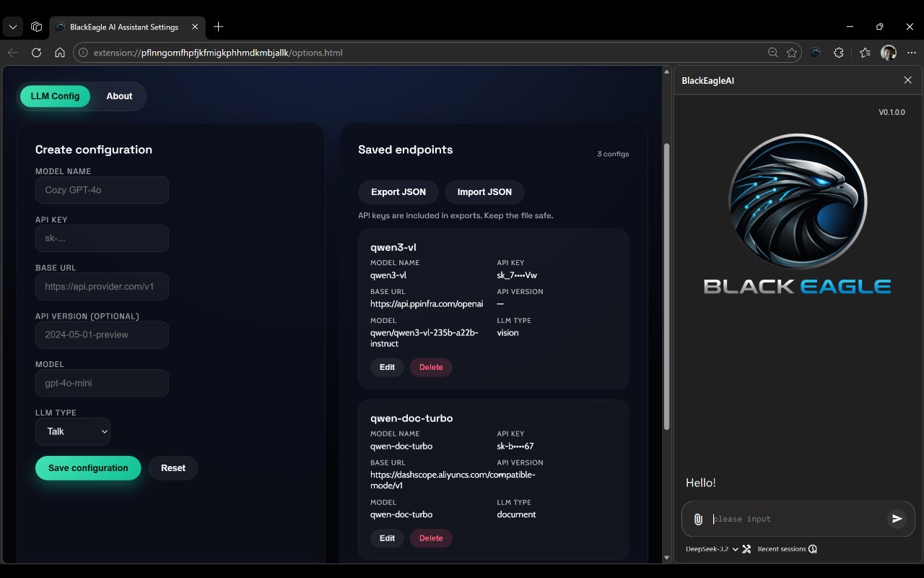Open Recent sessions history
Viewport: 924px width, 578px height.
(813, 549)
